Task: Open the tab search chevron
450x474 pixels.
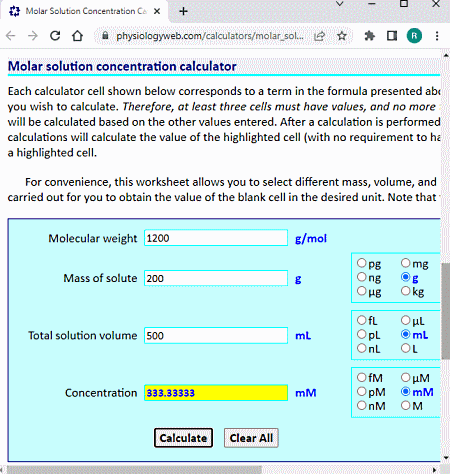Action: pyautogui.click(x=339, y=4)
